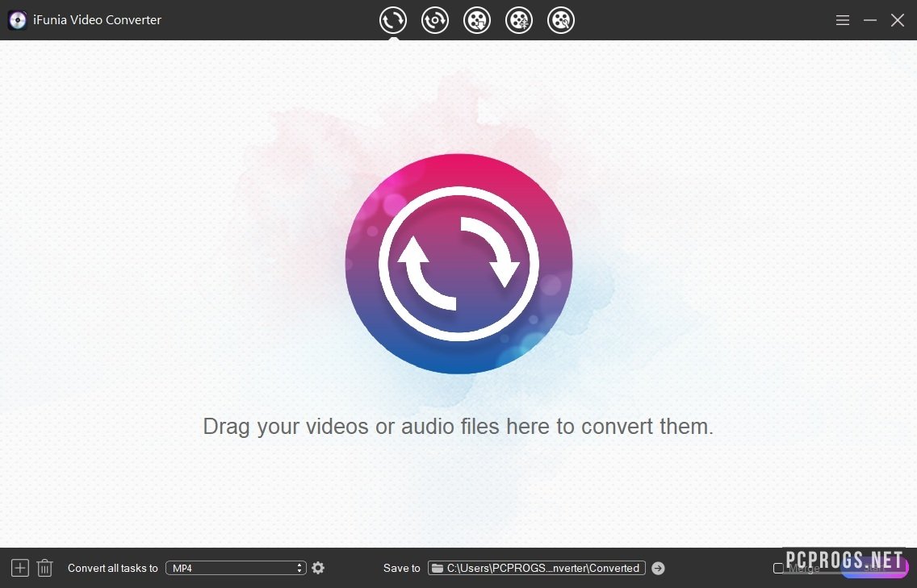
Task: Close the iFunia Video Converter window
Action: (x=898, y=20)
